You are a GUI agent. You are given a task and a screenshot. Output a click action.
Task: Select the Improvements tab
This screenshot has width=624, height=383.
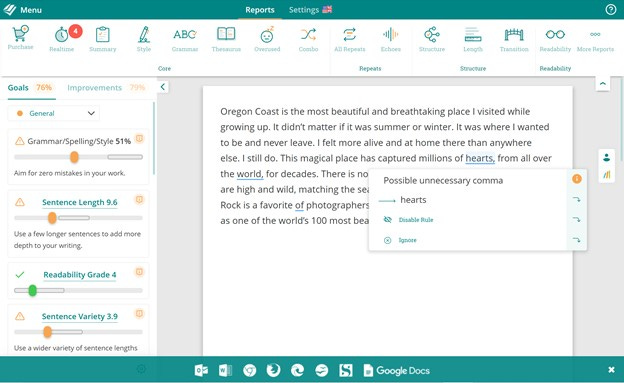pyautogui.click(x=106, y=88)
